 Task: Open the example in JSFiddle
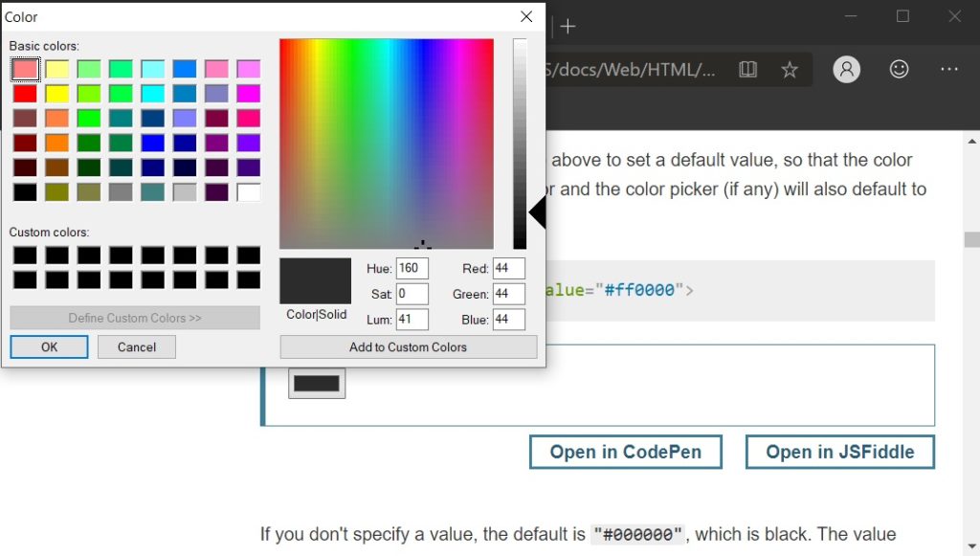[839, 452]
